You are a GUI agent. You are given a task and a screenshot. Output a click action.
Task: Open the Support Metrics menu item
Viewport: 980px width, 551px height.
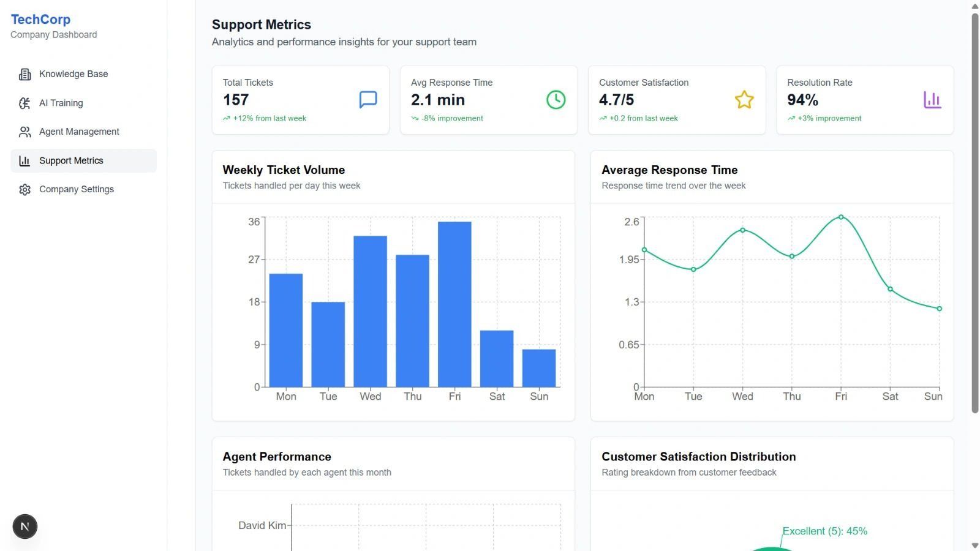coord(71,161)
